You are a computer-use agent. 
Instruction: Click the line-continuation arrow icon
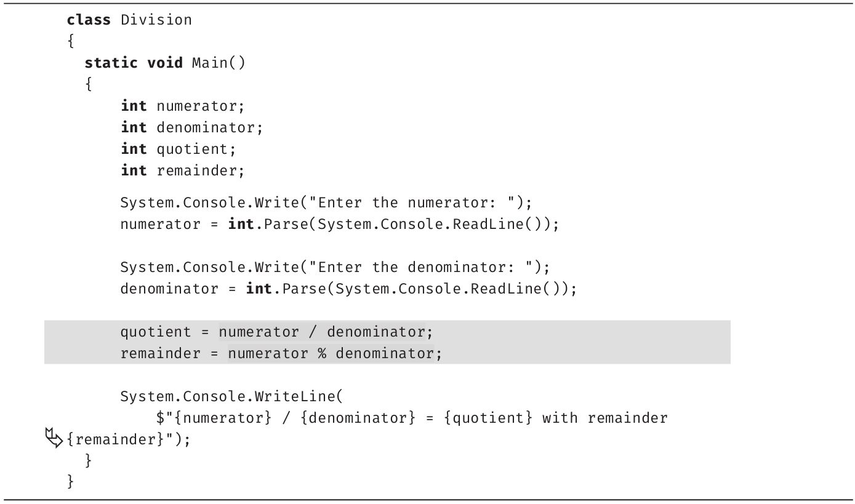coord(54,439)
